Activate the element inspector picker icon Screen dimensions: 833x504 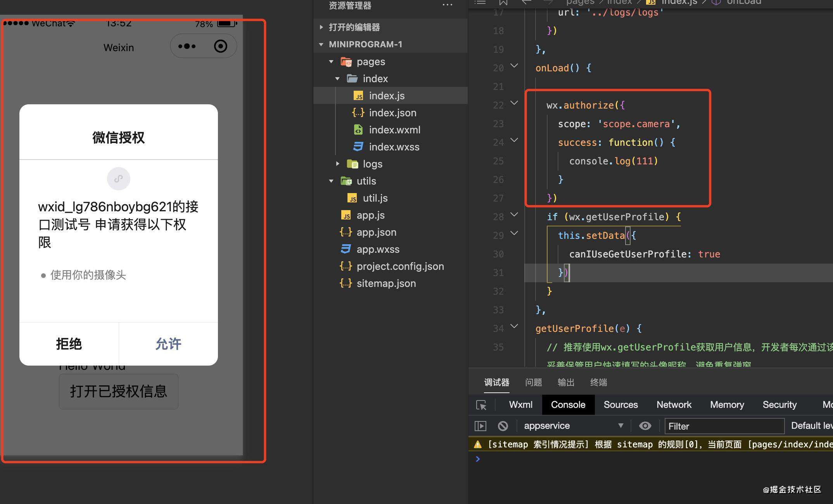click(x=481, y=405)
